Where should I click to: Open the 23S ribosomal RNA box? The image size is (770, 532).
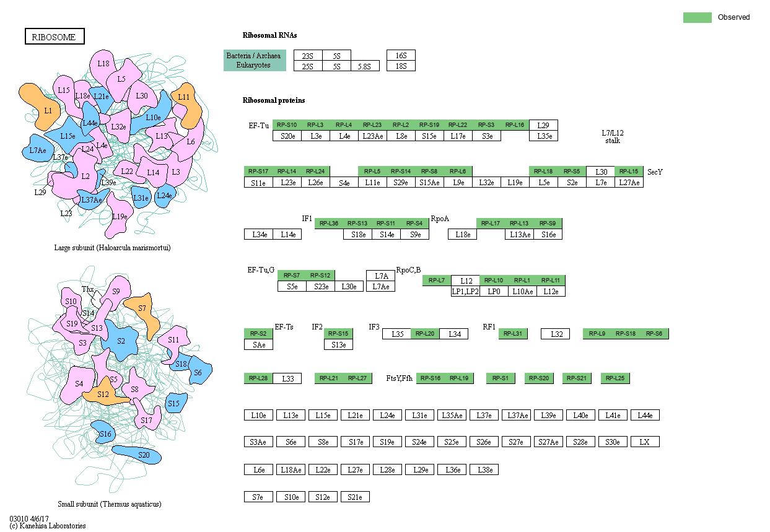(308, 55)
